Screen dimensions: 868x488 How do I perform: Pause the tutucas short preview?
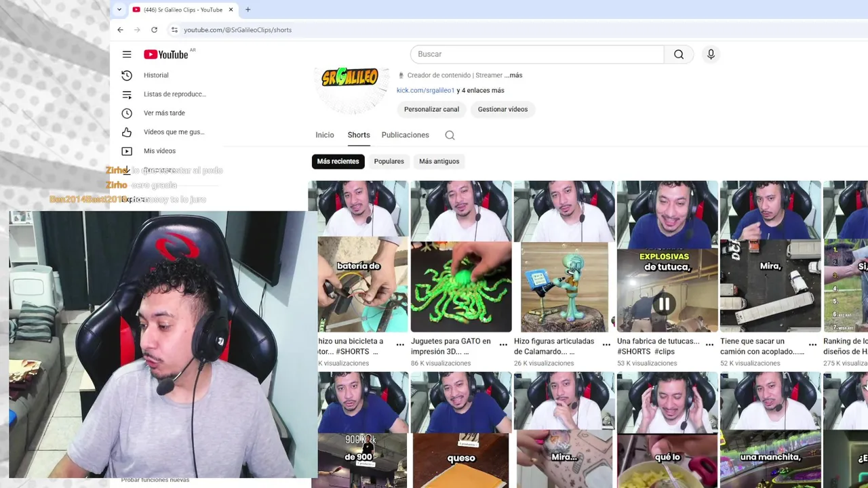click(x=664, y=305)
